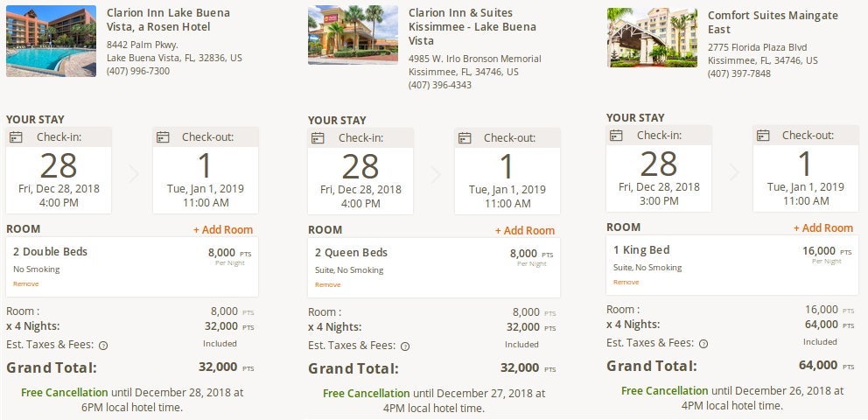Select the Dec 28 check-in box for Comfort Suites
868x420 pixels.
(659, 169)
